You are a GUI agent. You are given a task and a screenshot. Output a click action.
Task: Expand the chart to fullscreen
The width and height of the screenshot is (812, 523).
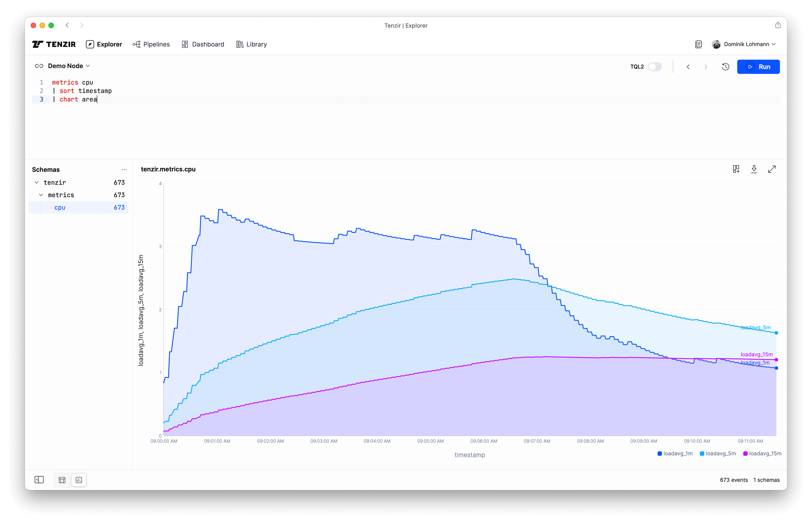pos(771,169)
